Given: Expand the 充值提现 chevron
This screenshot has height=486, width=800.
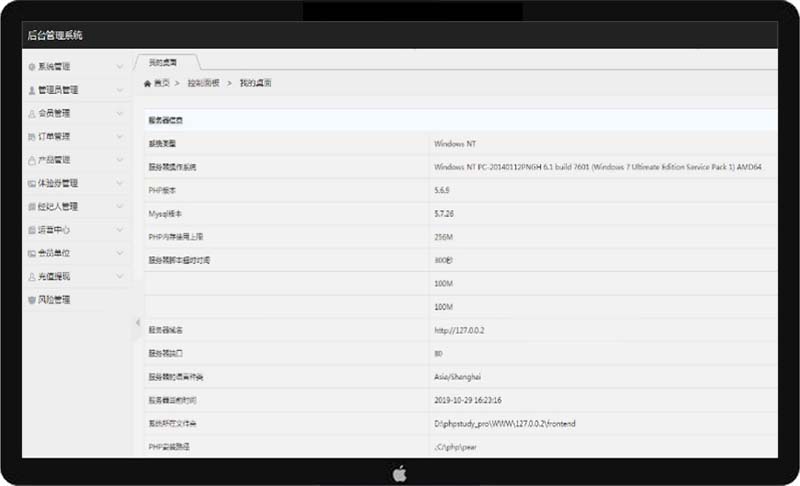Looking at the screenshot, I should coord(119,276).
